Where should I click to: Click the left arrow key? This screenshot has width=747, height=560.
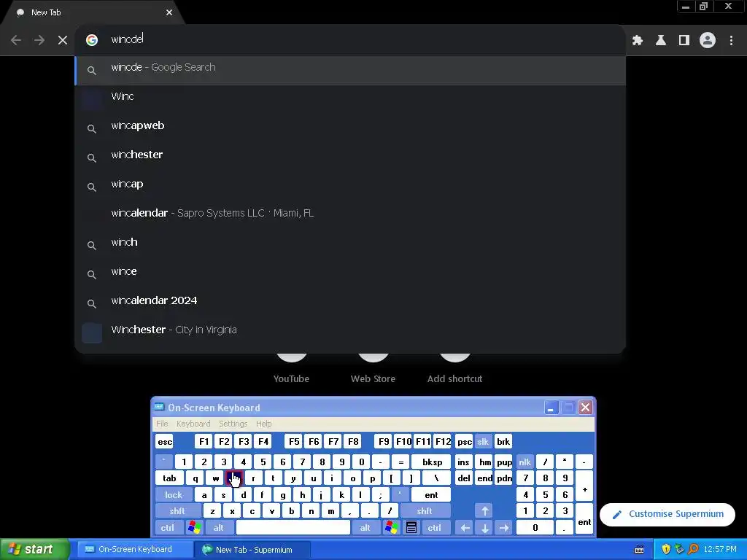[x=465, y=528]
